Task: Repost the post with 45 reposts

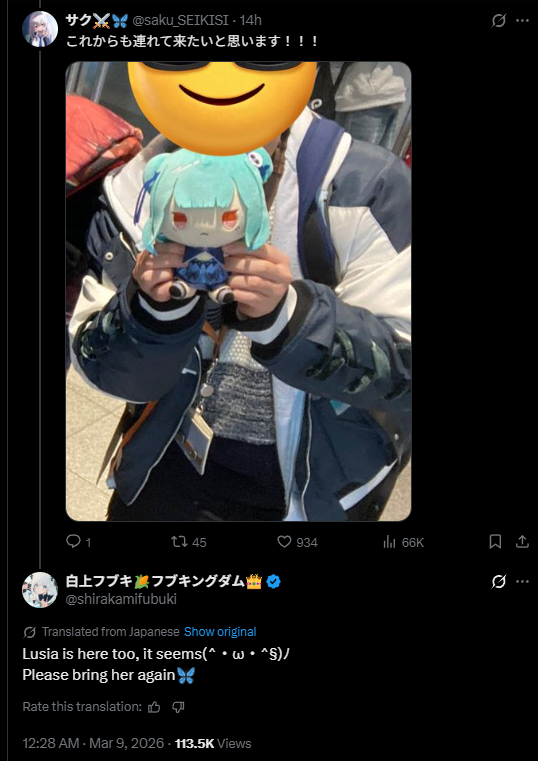Action: click(189, 542)
